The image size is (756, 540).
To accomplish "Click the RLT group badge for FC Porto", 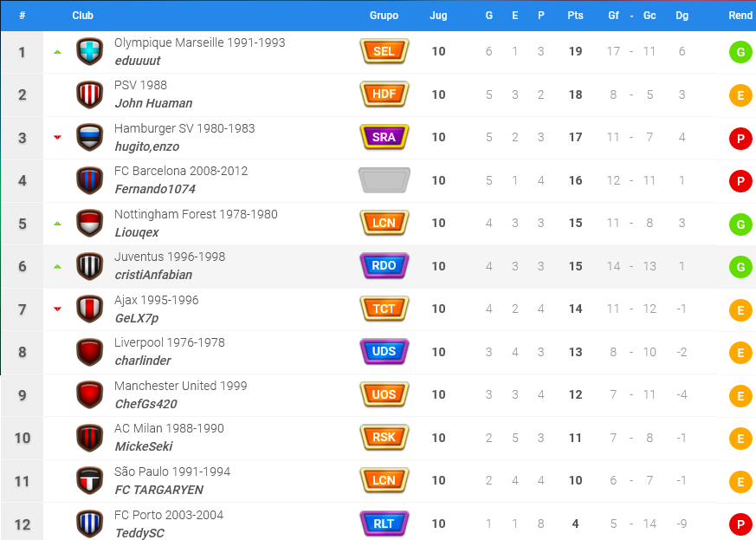I will point(384,524).
